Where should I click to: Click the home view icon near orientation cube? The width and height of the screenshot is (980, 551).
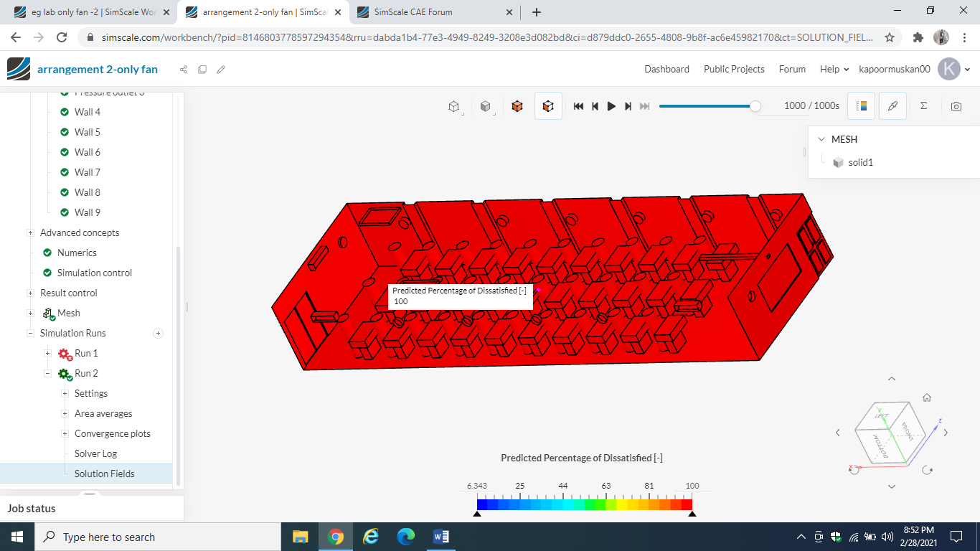(927, 397)
